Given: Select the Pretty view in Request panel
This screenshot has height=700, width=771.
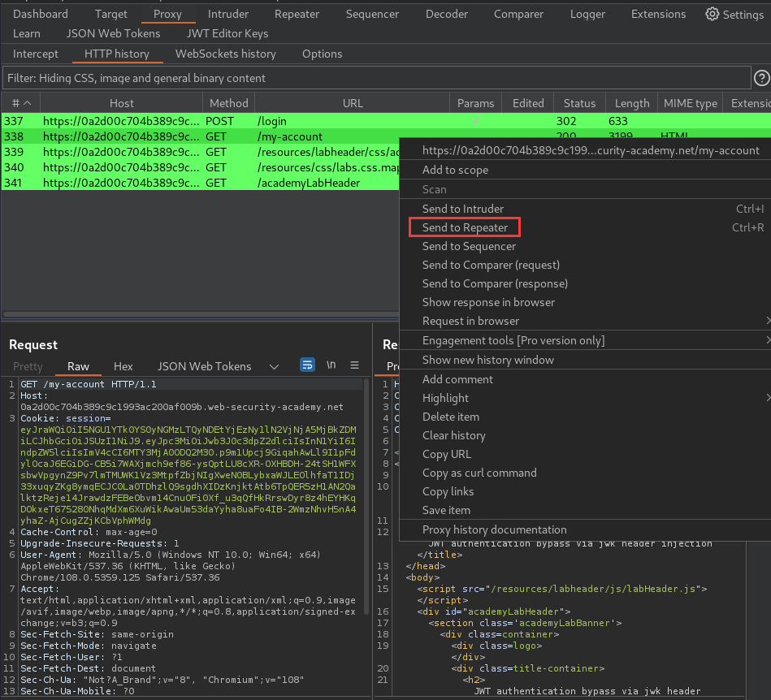Looking at the screenshot, I should (28, 366).
